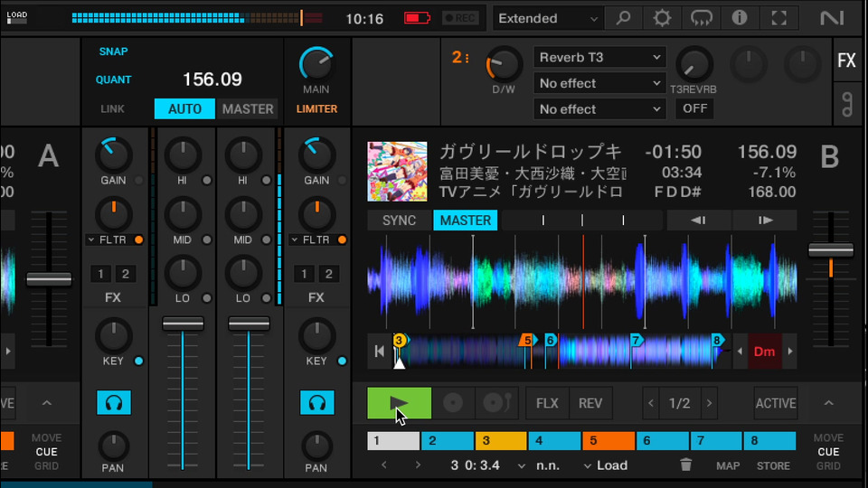Jump to track start skip icon
This screenshot has height=488, width=868.
click(380, 352)
